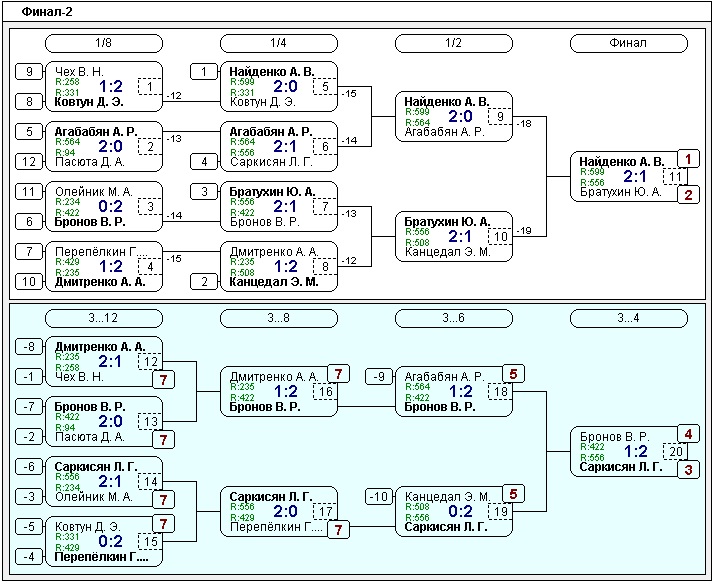Click match number box 7
This screenshot has height=586, width=716.
tap(325, 206)
